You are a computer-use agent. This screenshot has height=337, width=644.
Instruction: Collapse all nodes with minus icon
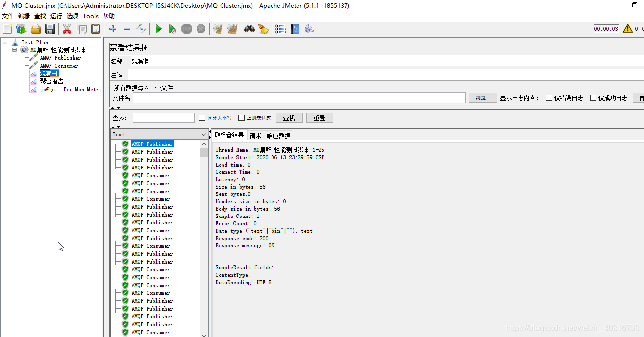click(x=127, y=29)
